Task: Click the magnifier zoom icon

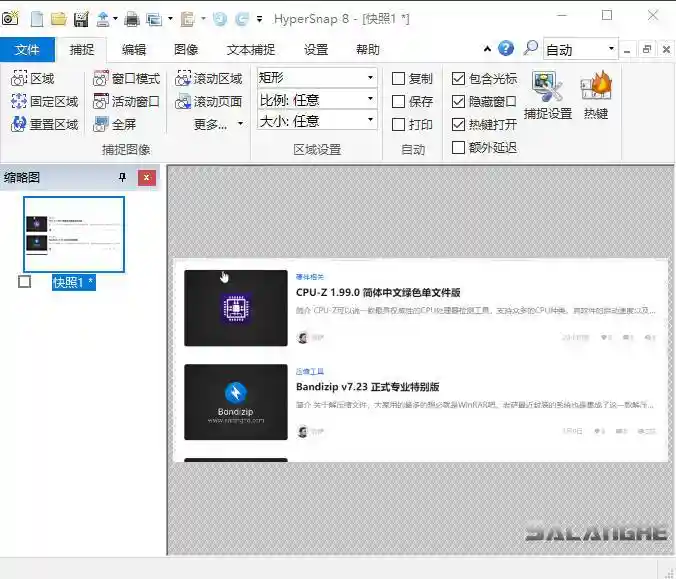Action: [x=531, y=48]
